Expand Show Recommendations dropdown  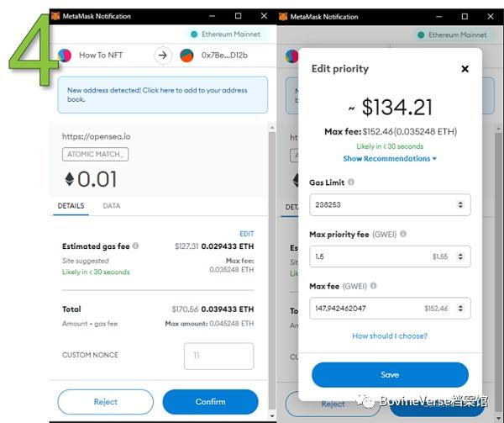tap(390, 159)
